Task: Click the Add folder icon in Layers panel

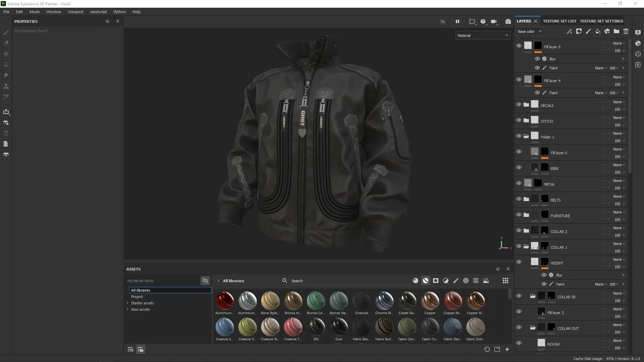Action: [x=616, y=31]
